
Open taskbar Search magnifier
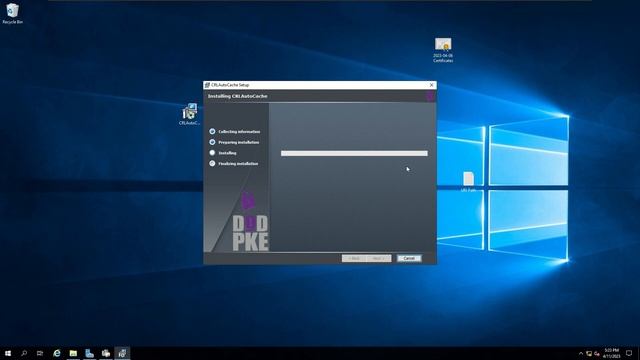pos(24,353)
